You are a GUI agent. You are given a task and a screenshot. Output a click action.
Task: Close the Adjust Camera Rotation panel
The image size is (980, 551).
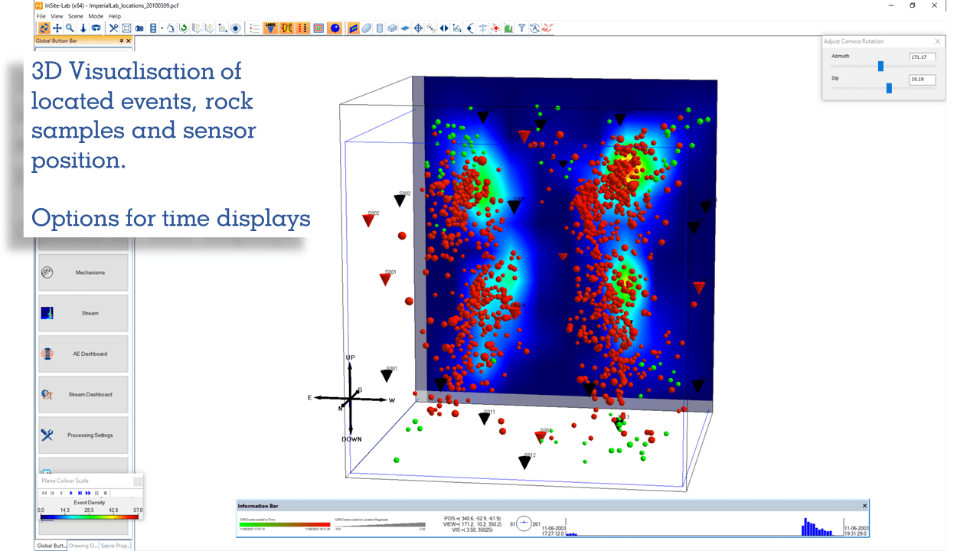tap(938, 41)
